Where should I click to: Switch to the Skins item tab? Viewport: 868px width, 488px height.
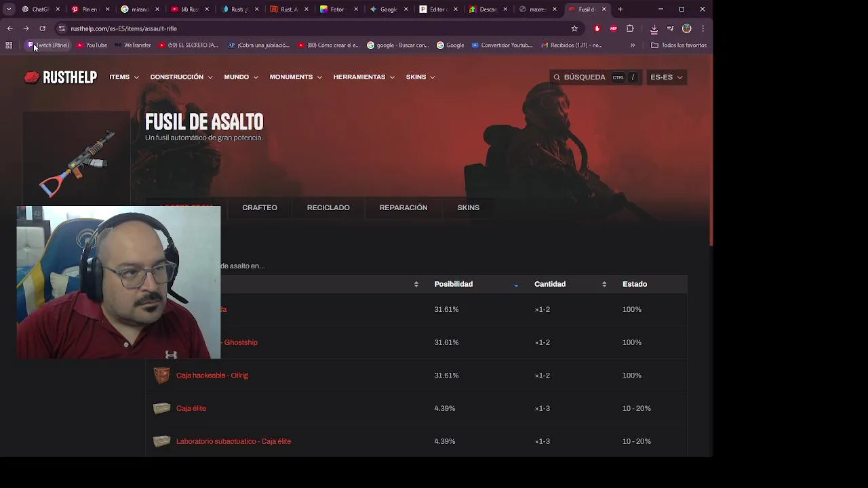click(x=469, y=207)
